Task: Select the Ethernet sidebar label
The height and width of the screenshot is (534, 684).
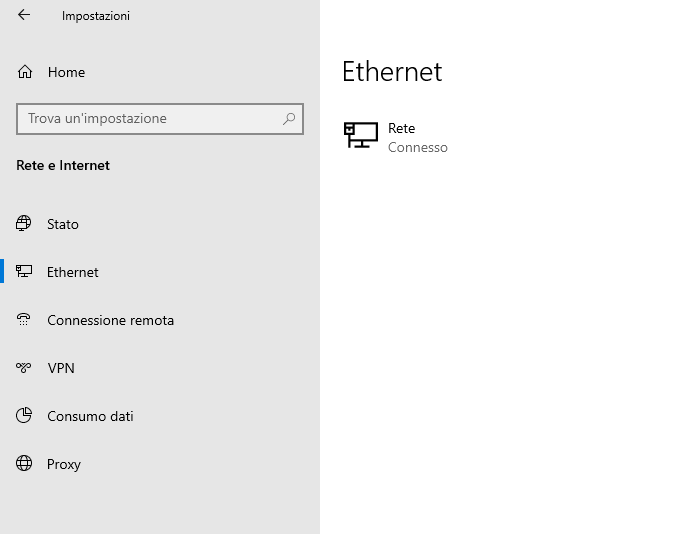Action: 73,272
